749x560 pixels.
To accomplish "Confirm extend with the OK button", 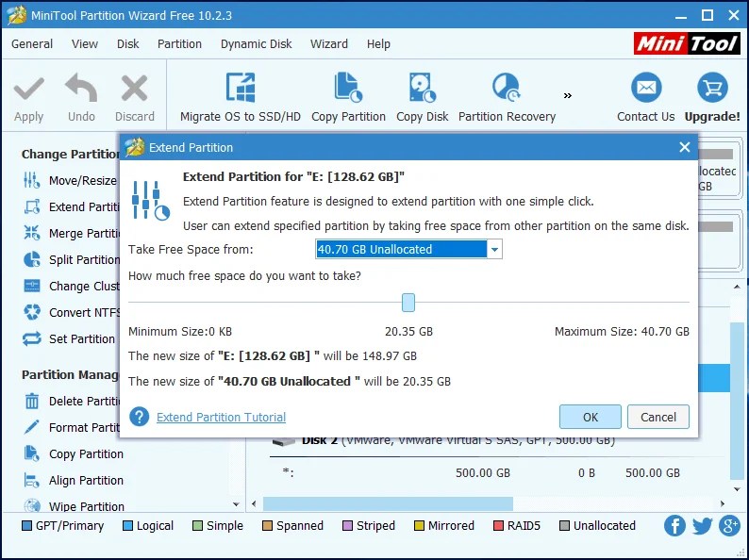I will tap(591, 417).
